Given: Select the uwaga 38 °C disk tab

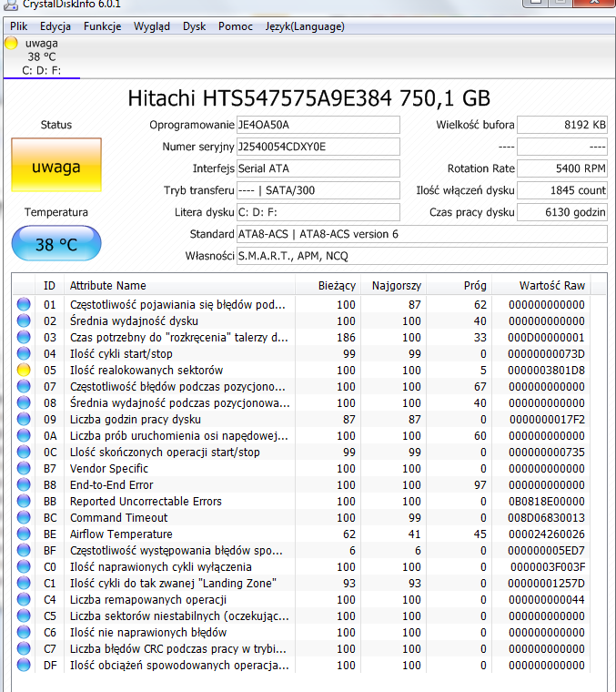Looking at the screenshot, I should pos(42,57).
